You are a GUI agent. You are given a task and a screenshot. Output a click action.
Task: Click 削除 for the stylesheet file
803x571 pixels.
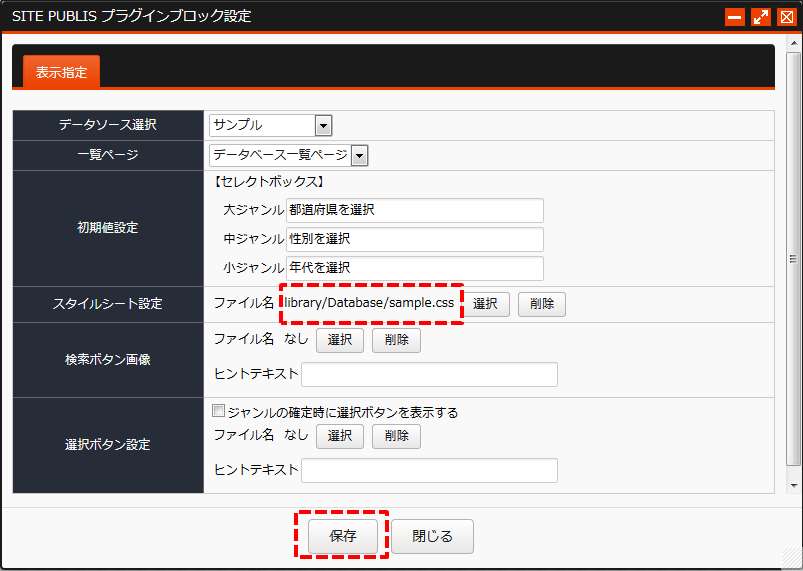click(542, 304)
